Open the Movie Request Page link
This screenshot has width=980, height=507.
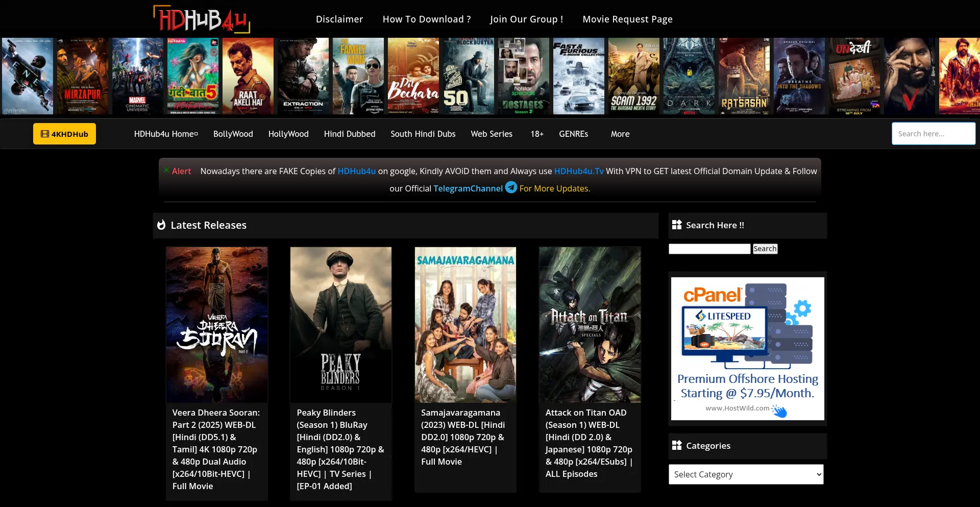(x=627, y=19)
